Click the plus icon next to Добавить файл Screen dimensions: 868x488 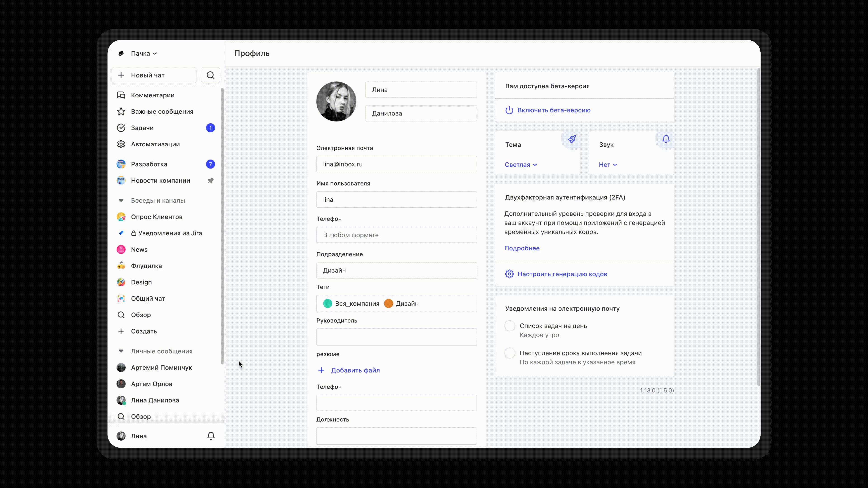[321, 370]
